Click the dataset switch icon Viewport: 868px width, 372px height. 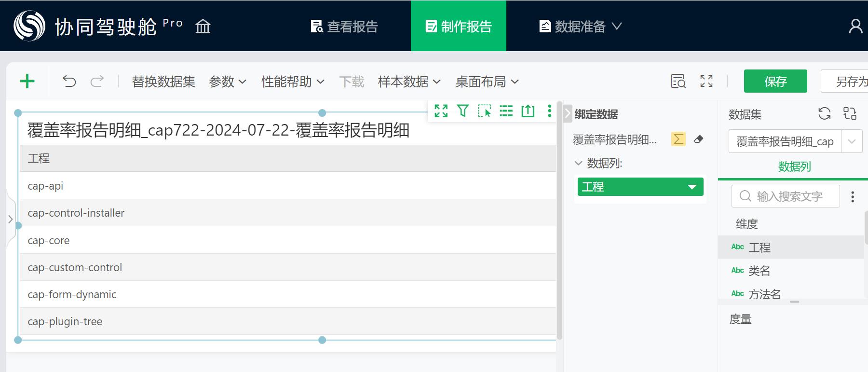850,114
